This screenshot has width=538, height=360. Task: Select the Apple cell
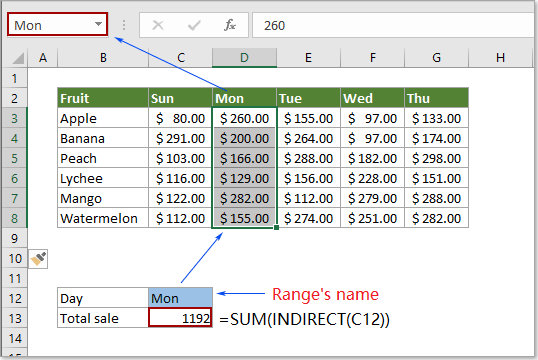click(103, 118)
